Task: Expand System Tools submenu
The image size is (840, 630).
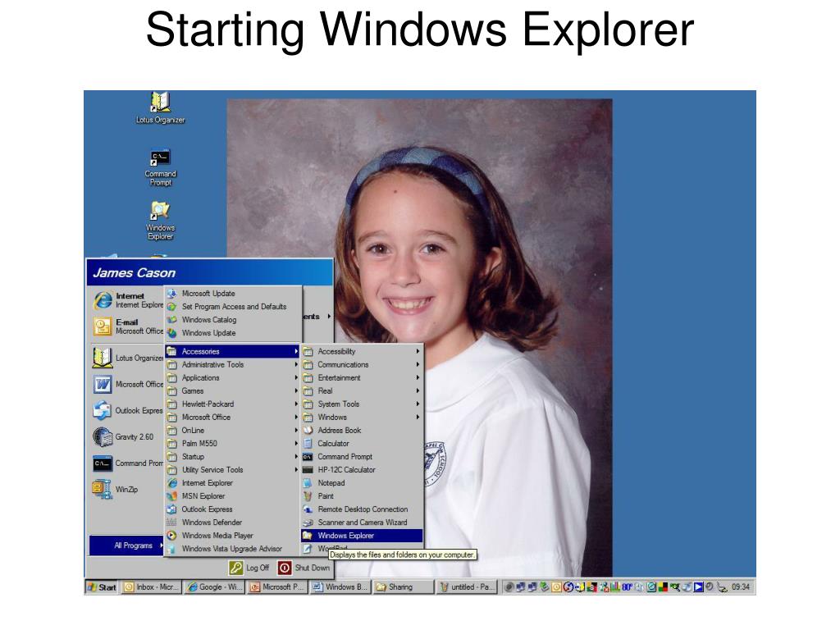Action: click(362, 404)
